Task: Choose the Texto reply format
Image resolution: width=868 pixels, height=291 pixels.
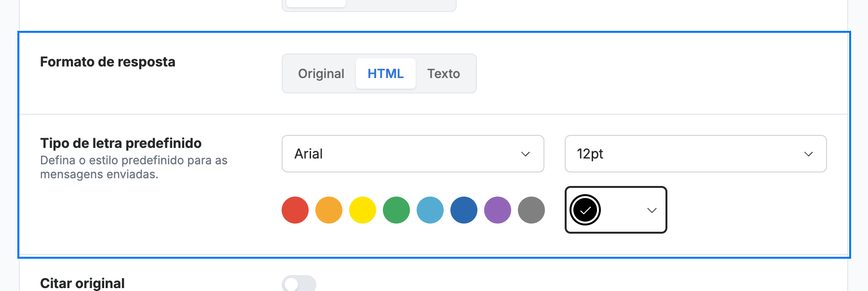Action: pos(444,73)
